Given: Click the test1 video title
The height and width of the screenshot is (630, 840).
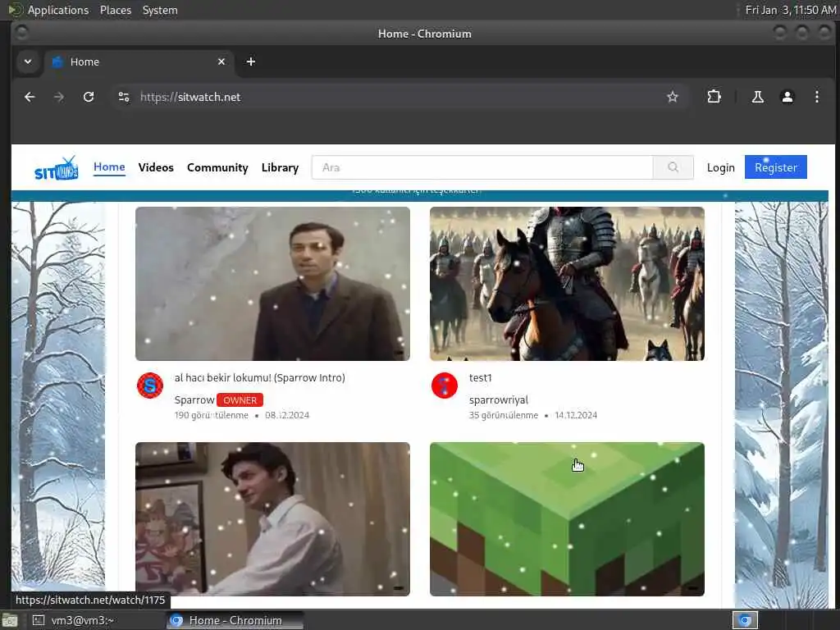Looking at the screenshot, I should tap(480, 377).
